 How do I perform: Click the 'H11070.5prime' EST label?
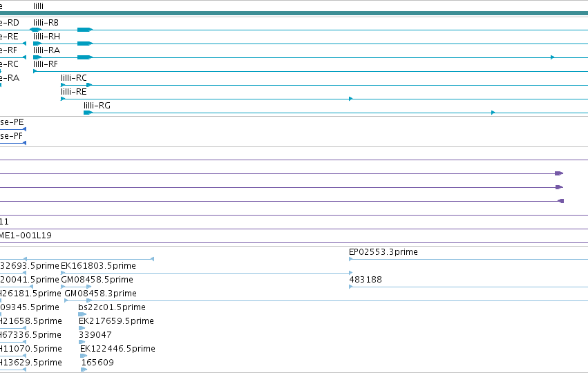click(31, 349)
